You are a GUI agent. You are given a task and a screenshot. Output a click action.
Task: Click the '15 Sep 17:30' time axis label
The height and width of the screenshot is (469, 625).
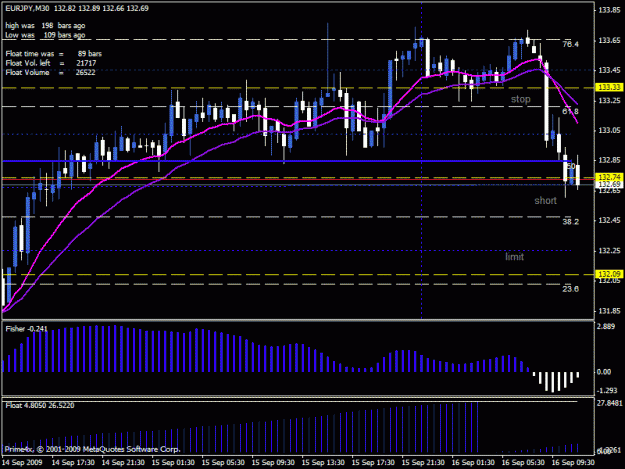373,463
